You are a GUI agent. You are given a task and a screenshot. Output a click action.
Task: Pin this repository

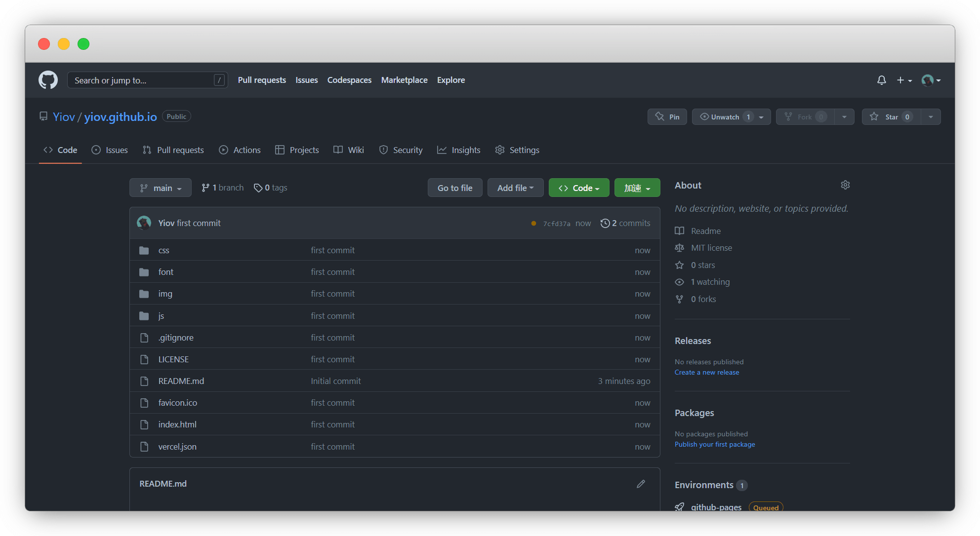(667, 117)
